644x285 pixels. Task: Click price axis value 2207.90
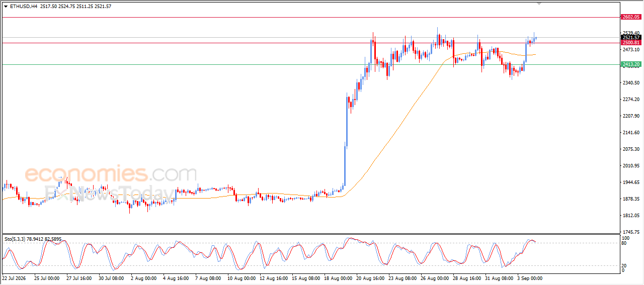click(x=631, y=116)
